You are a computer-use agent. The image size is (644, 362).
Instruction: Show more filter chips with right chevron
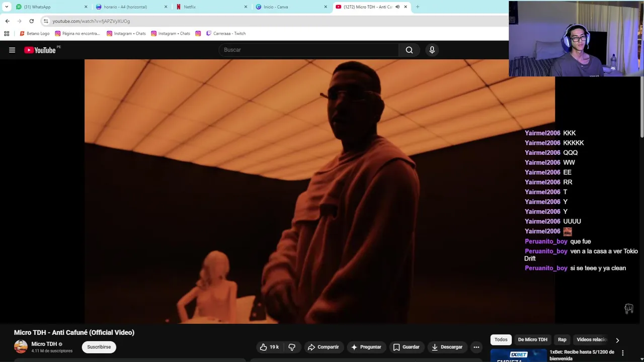click(x=617, y=340)
